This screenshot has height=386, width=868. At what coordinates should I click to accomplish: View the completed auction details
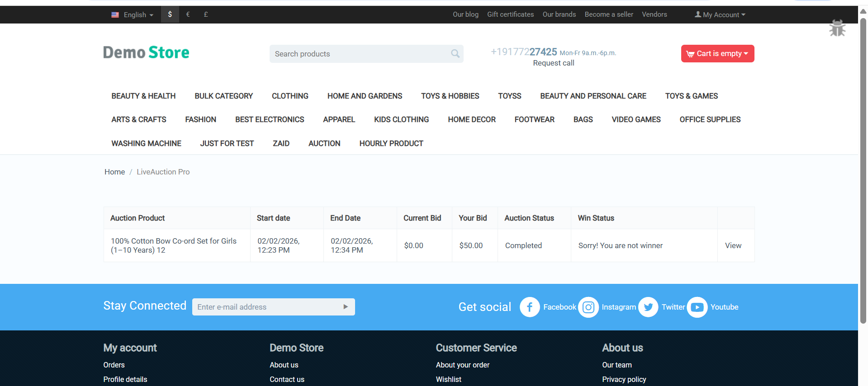(x=733, y=245)
